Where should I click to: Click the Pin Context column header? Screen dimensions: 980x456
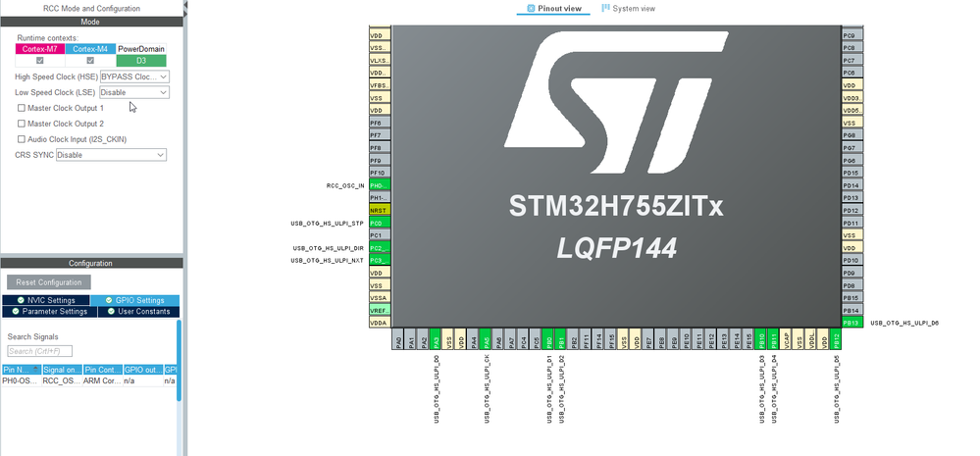102,370
